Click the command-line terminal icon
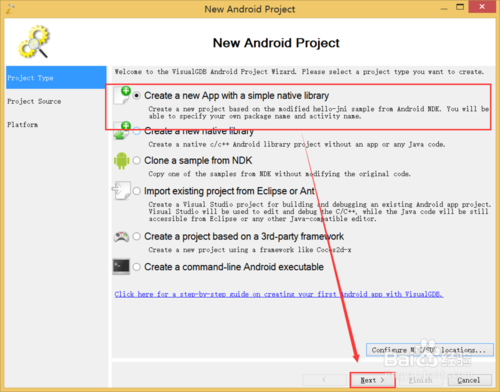The image size is (500, 392). tap(121, 267)
